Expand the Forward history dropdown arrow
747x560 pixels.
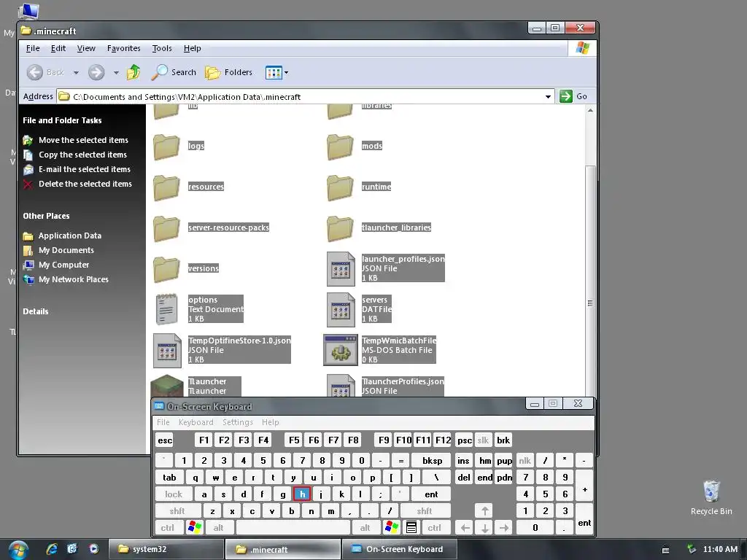pyautogui.click(x=116, y=73)
